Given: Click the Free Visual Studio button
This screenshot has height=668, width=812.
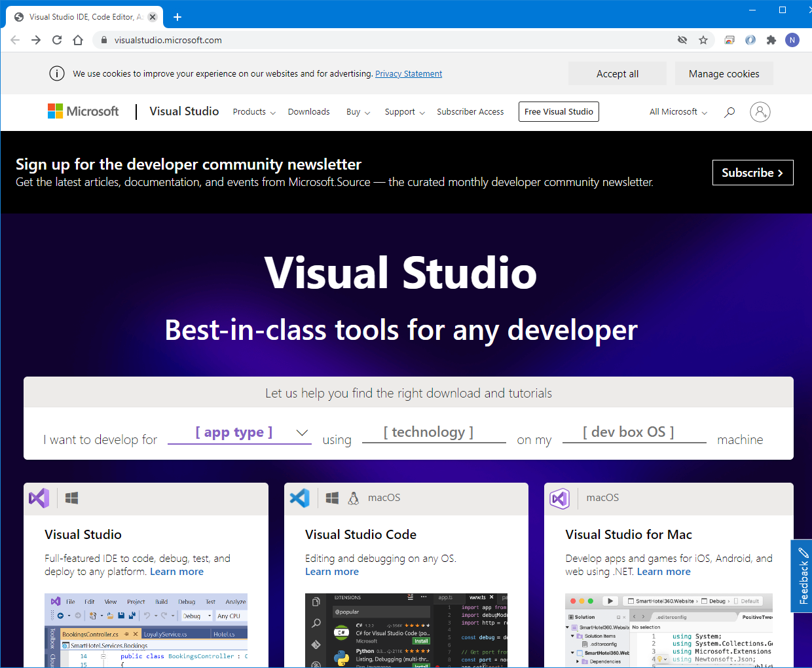Looking at the screenshot, I should click(559, 112).
